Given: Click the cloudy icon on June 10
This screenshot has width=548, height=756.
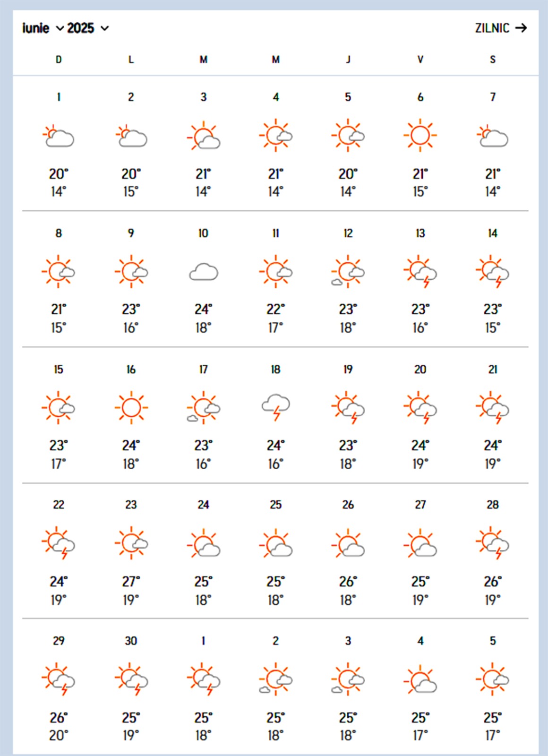Looking at the screenshot, I should click(204, 272).
